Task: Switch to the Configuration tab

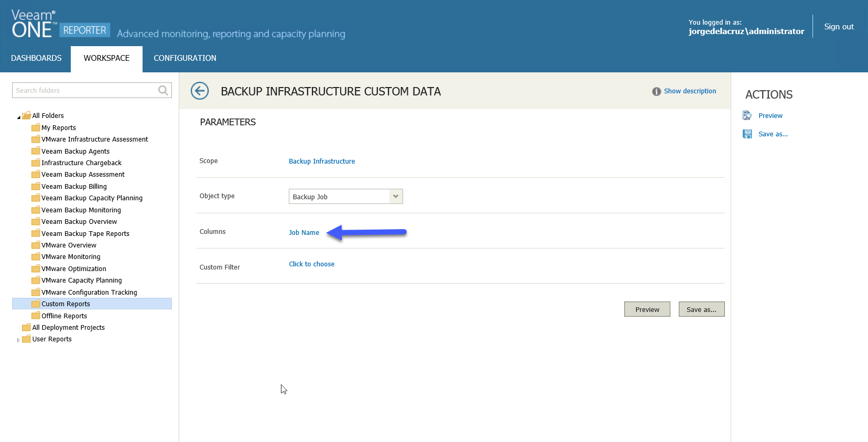Action: [x=185, y=58]
